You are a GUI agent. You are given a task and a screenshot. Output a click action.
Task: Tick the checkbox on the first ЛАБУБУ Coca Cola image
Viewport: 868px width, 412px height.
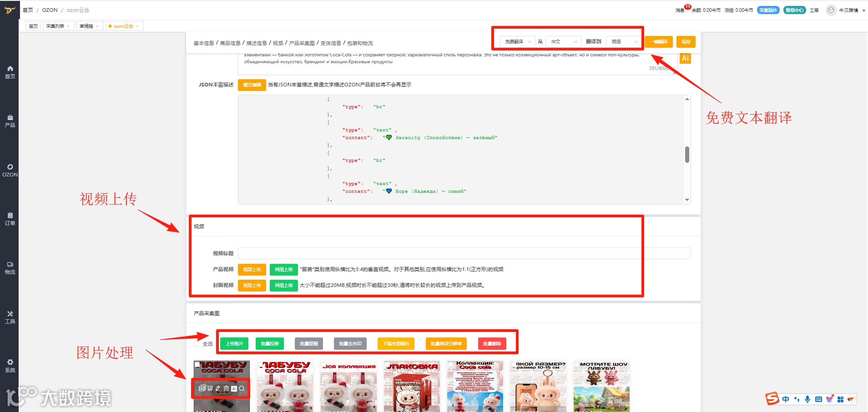pyautogui.click(x=197, y=364)
